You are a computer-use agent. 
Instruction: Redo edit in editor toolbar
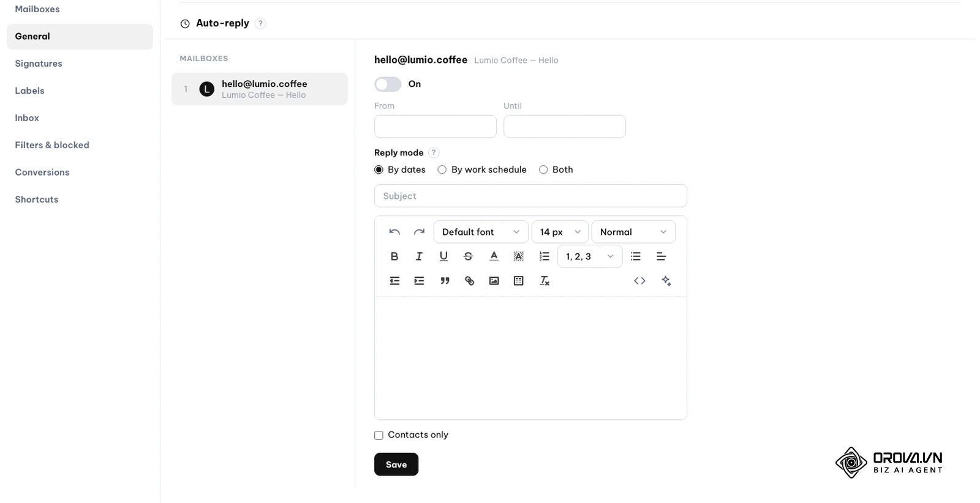tap(419, 232)
